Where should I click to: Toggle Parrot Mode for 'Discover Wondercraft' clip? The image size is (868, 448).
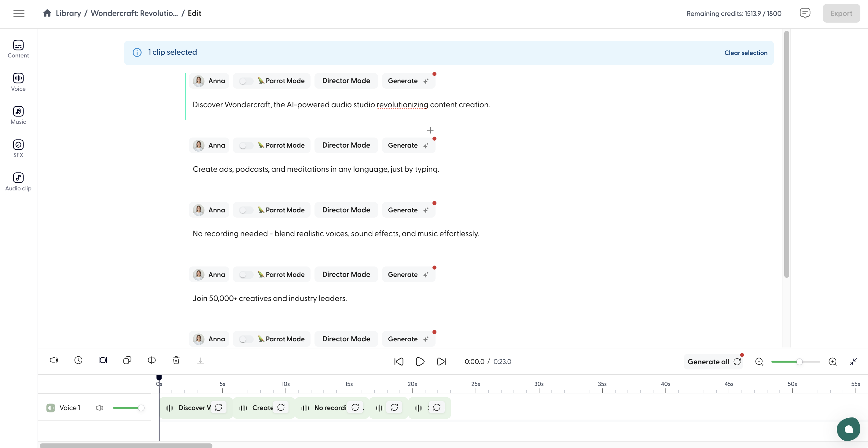246,81
